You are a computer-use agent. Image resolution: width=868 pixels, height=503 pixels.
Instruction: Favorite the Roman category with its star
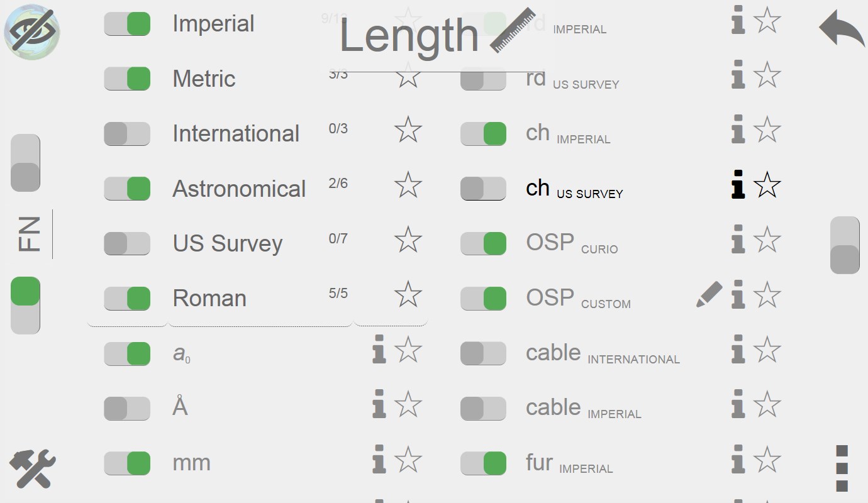(x=408, y=294)
